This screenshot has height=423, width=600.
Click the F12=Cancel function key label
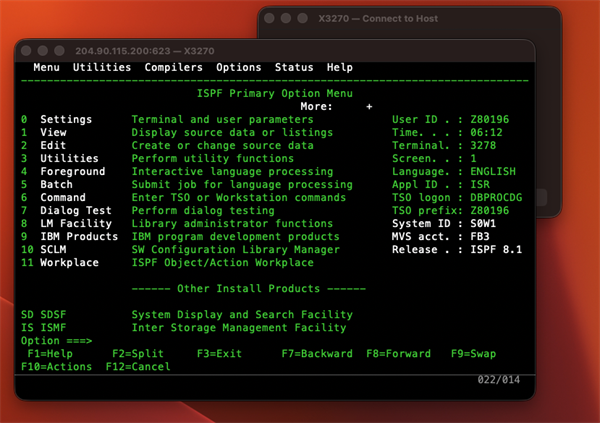pyautogui.click(x=138, y=367)
